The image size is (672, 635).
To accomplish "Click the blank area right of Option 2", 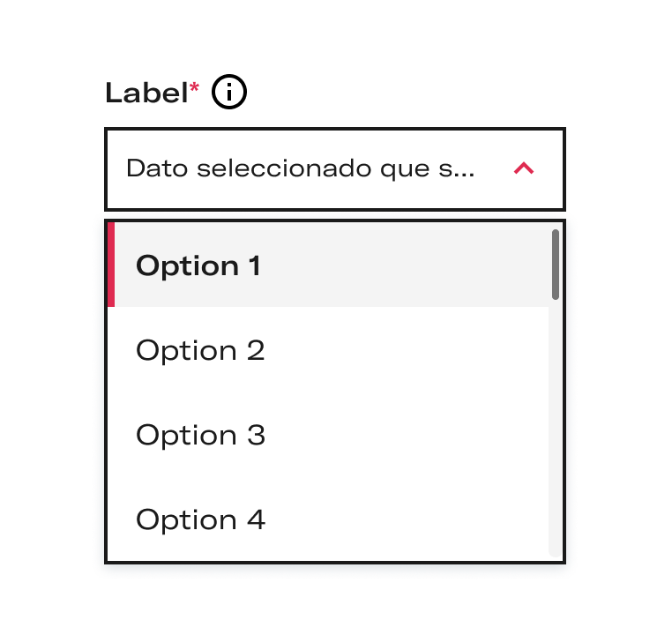I will click(x=407, y=349).
